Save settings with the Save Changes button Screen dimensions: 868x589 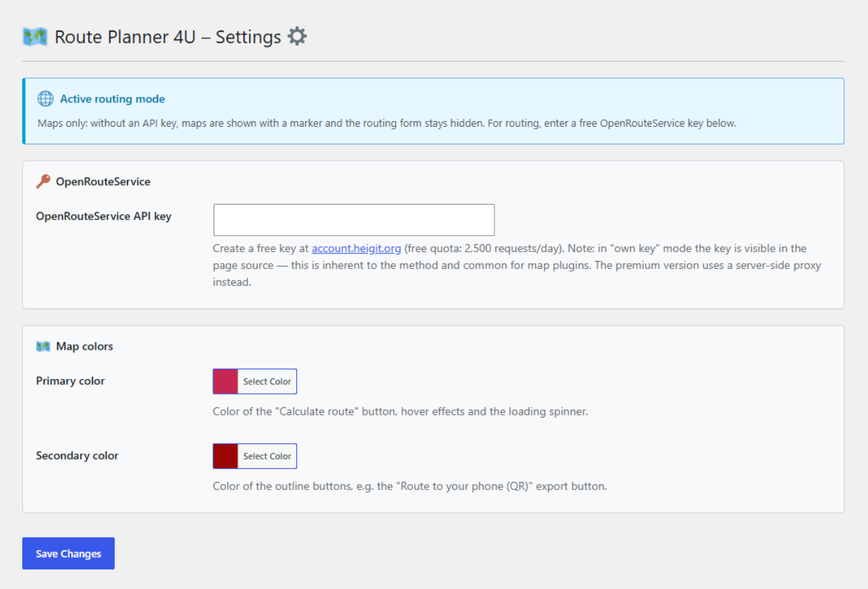click(x=68, y=553)
